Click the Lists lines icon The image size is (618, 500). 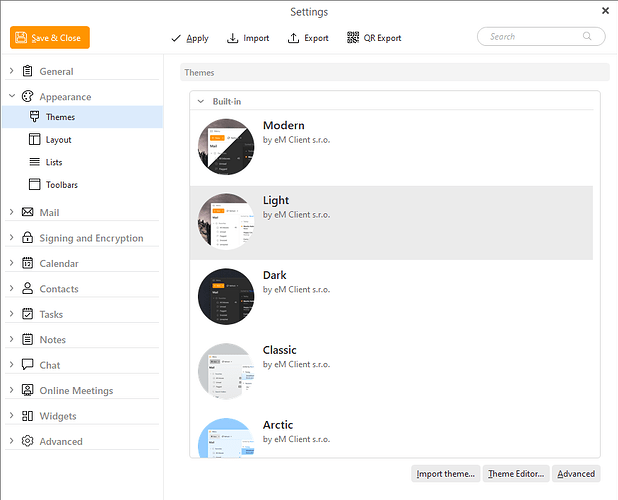35,162
